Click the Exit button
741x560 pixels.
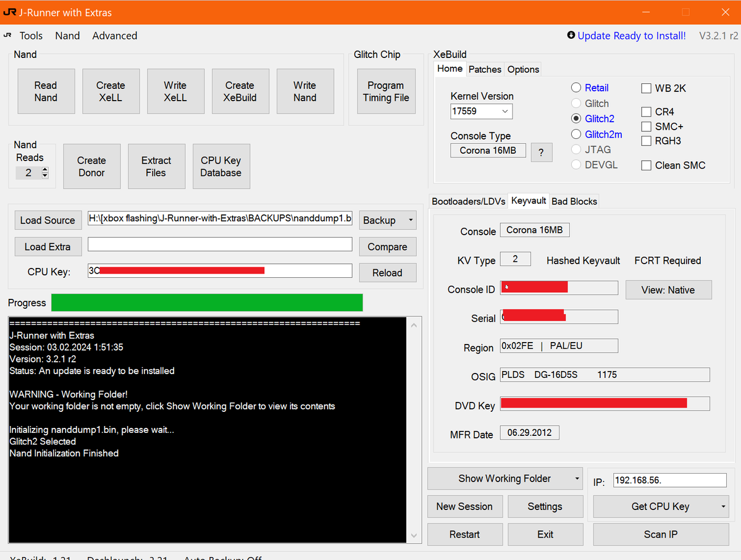pos(545,534)
